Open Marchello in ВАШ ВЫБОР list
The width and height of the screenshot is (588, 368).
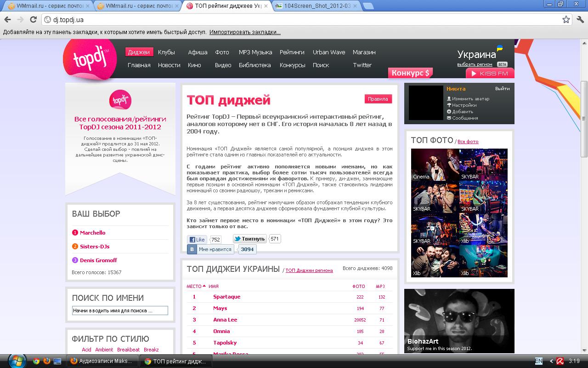[92, 233]
